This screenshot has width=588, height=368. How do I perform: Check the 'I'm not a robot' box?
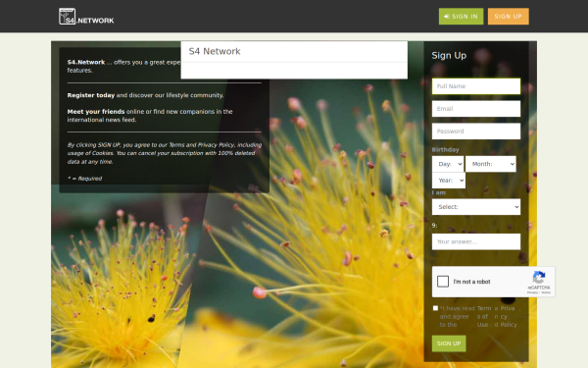coord(443,282)
